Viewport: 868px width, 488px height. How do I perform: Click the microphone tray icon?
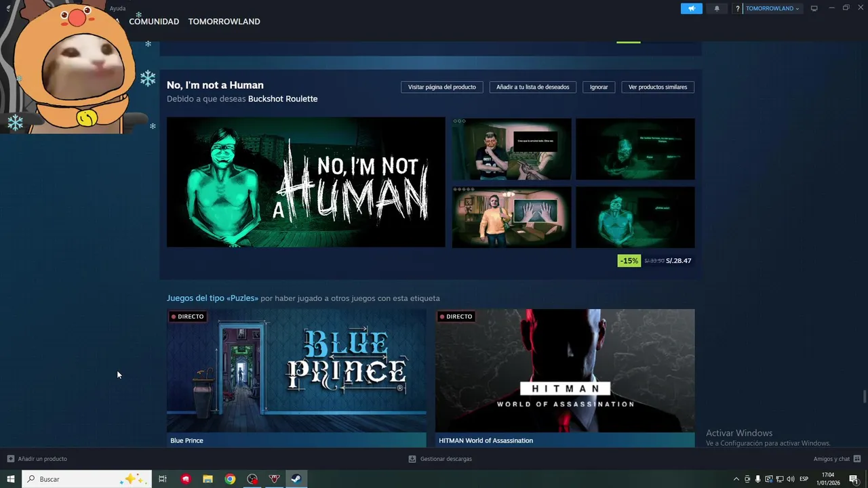pos(757,479)
